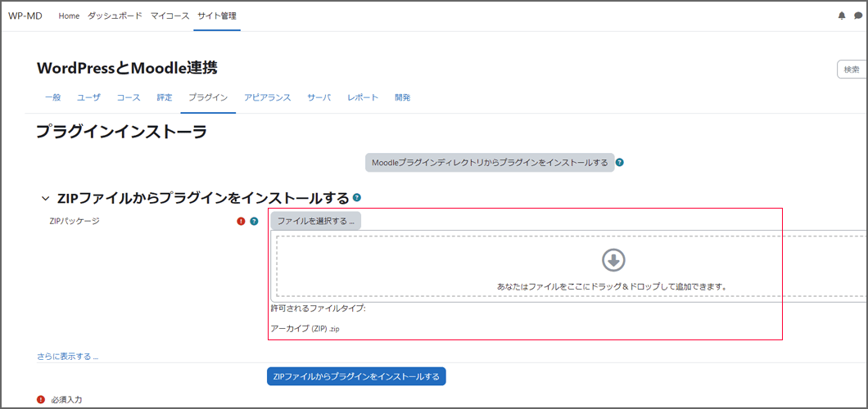Image resolution: width=868 pixels, height=409 pixels.
Task: Click help icon beside Moodle plugin directory button
Action: coord(619,163)
